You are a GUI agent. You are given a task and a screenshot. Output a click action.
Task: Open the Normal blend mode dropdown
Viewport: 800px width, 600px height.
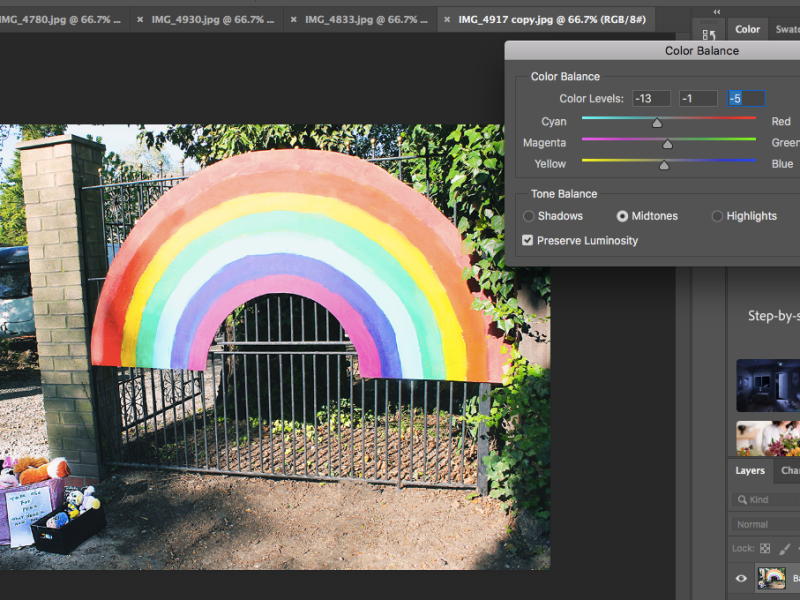coord(760,523)
